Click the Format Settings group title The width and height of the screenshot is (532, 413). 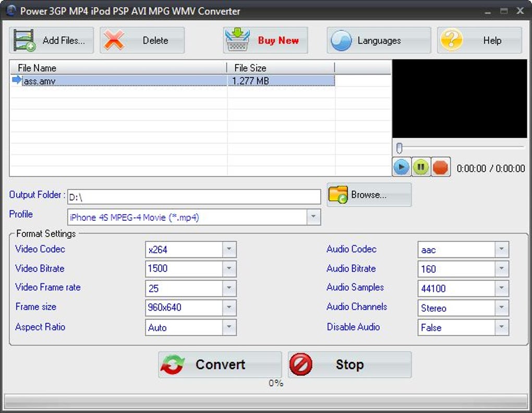[x=46, y=234]
